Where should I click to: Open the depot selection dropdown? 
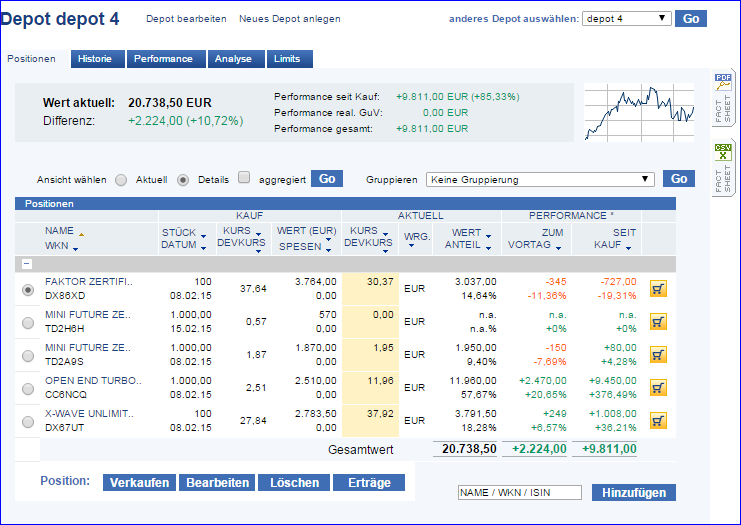[x=627, y=19]
